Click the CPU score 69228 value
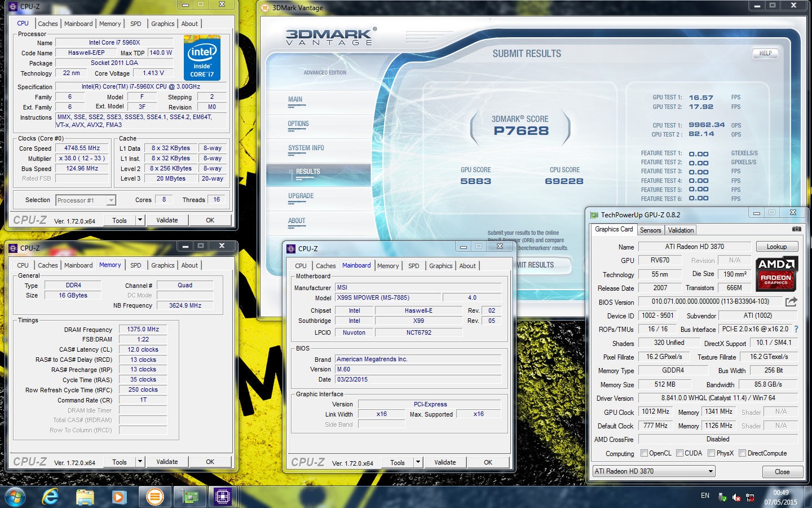This screenshot has height=508, width=812. [x=564, y=181]
